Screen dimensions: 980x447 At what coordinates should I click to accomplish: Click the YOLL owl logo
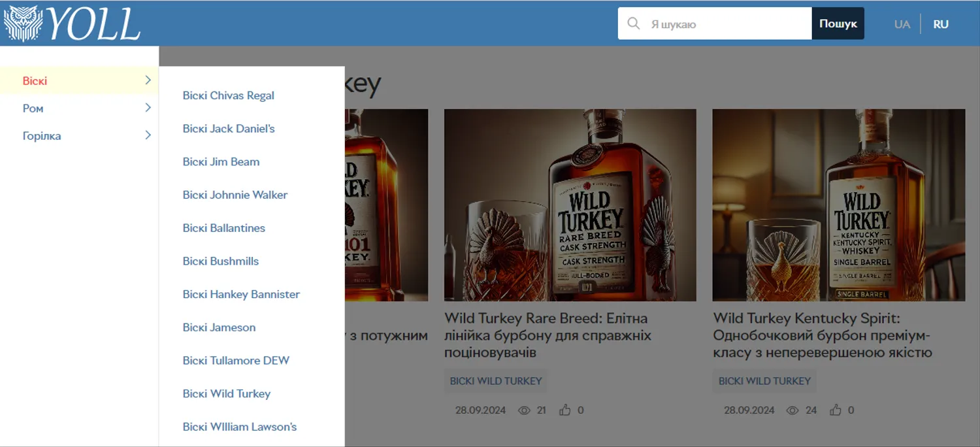click(x=72, y=24)
